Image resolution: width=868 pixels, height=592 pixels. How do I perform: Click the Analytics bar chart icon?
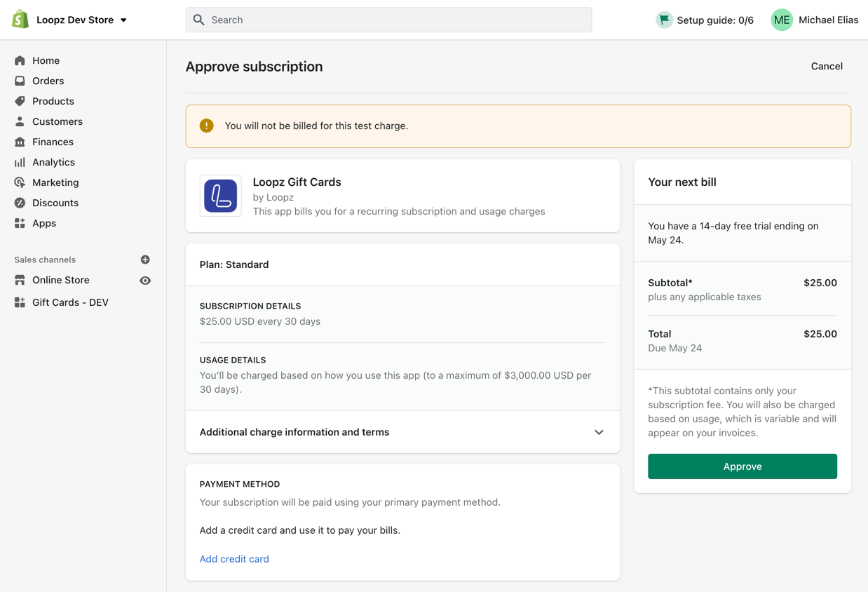pyautogui.click(x=20, y=163)
